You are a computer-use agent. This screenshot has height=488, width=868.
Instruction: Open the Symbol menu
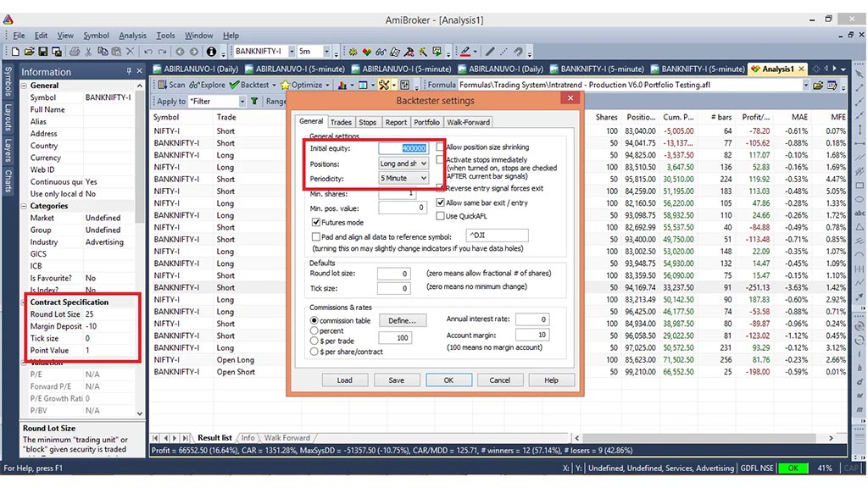97,36
